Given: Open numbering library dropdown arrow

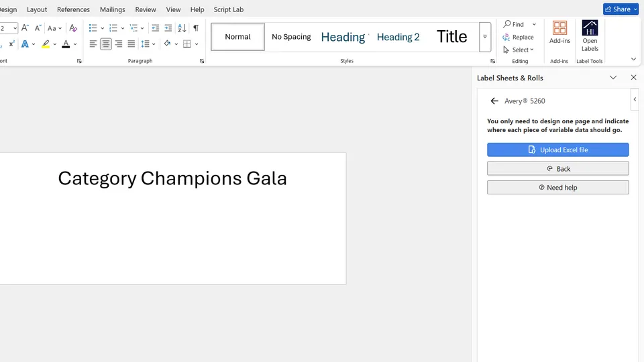Looking at the screenshot, I should (x=122, y=28).
